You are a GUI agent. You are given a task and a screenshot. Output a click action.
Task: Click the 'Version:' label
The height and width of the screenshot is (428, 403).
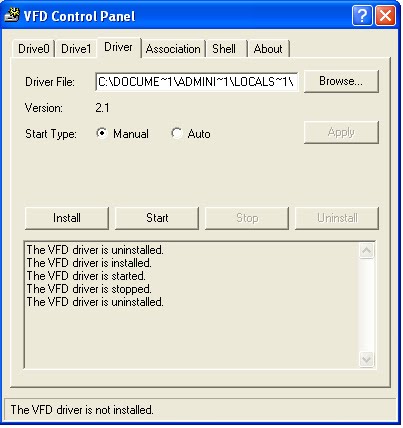click(44, 108)
